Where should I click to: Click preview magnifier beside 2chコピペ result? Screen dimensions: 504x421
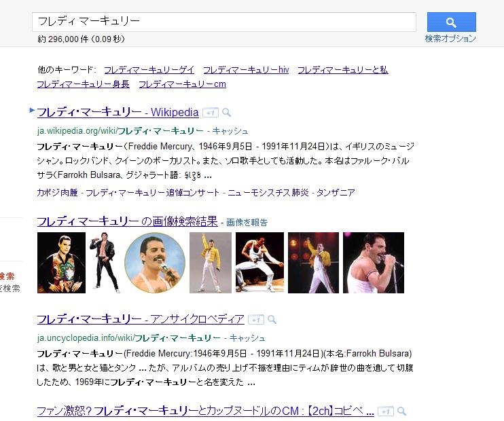pos(401,411)
